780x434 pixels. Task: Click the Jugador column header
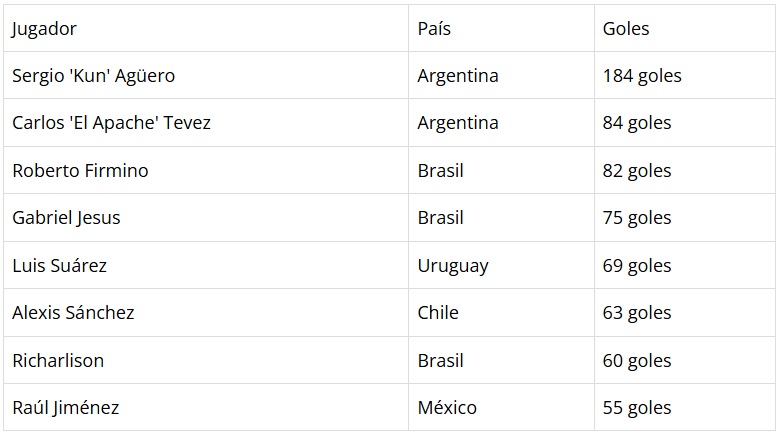coord(44,29)
